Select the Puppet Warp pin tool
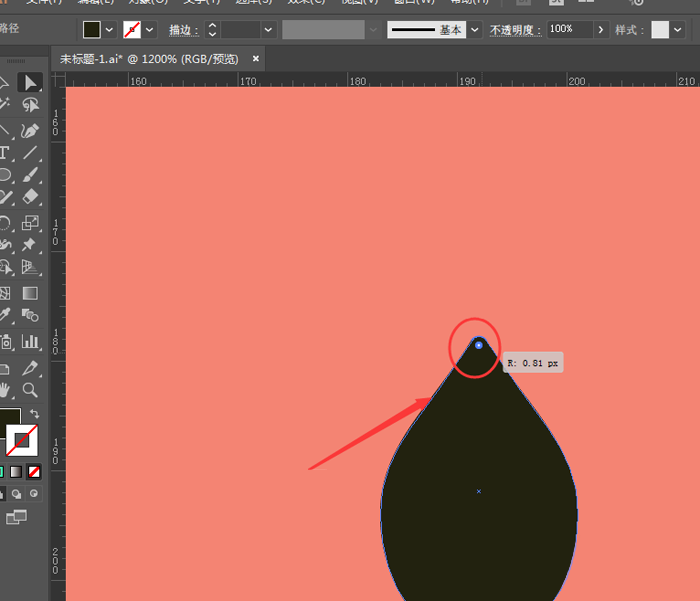Screen dimensions: 700x601 click(30, 245)
